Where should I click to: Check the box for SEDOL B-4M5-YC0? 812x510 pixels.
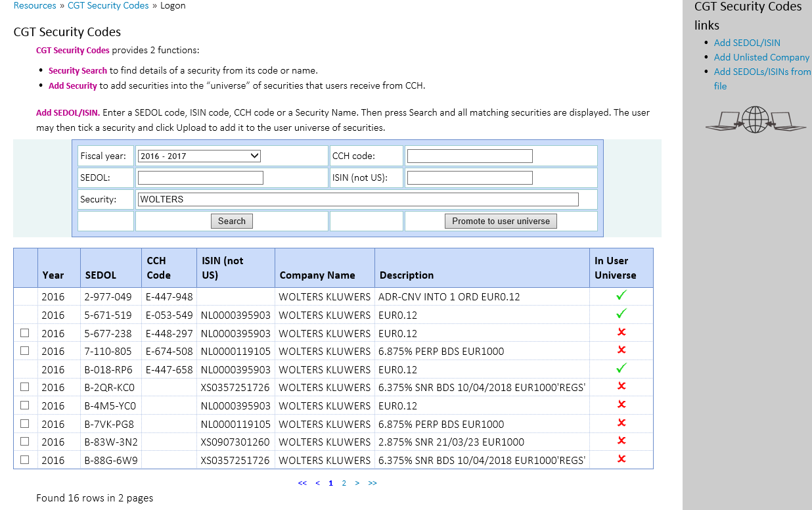[x=25, y=406]
